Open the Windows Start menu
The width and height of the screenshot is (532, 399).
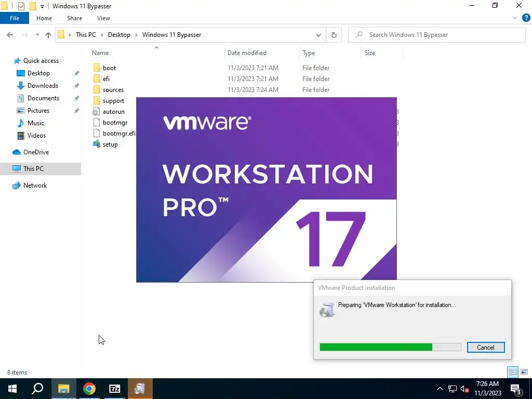(12, 389)
